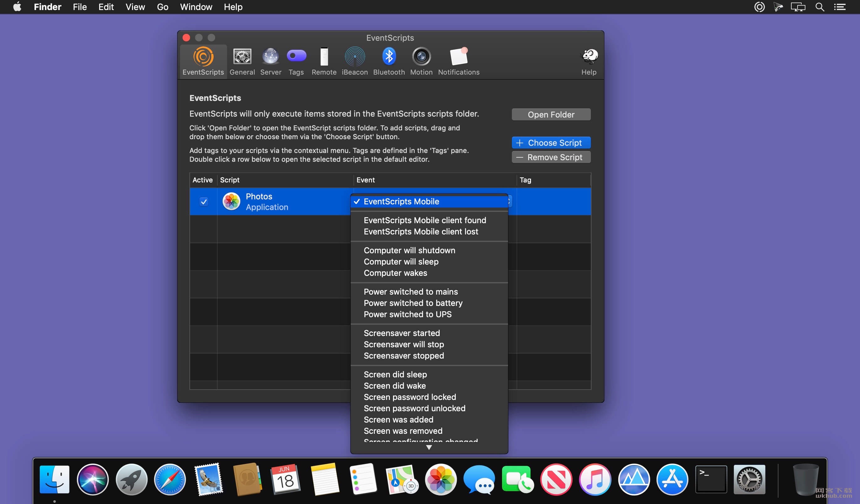Click the Photos application icon in script row
The width and height of the screenshot is (860, 504).
[x=231, y=201]
